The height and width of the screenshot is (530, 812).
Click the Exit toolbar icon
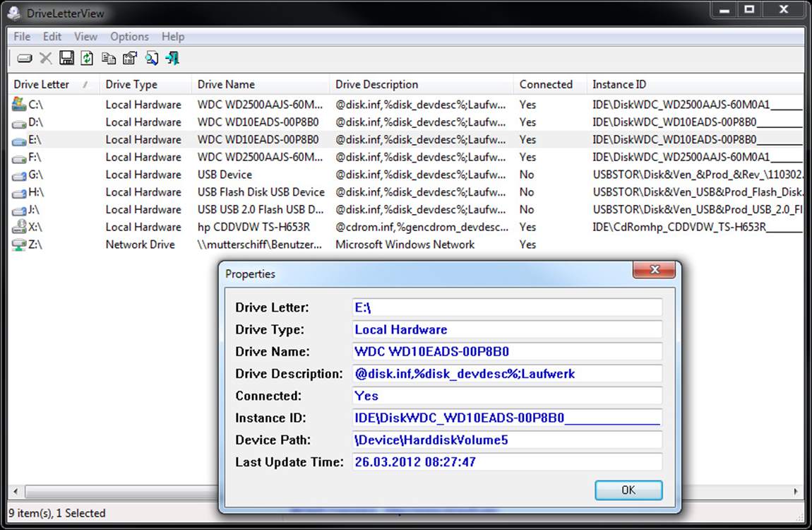pos(172,58)
